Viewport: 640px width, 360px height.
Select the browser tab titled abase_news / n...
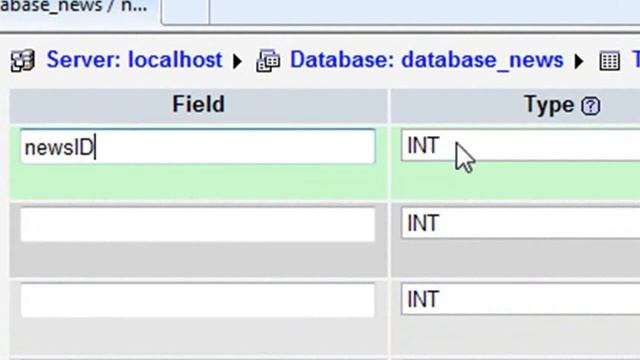(x=80, y=12)
